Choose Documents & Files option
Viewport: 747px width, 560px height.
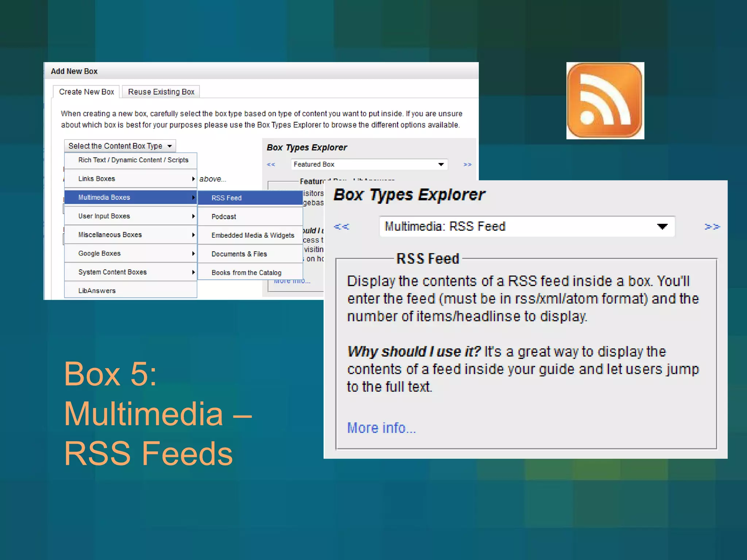pos(250,254)
